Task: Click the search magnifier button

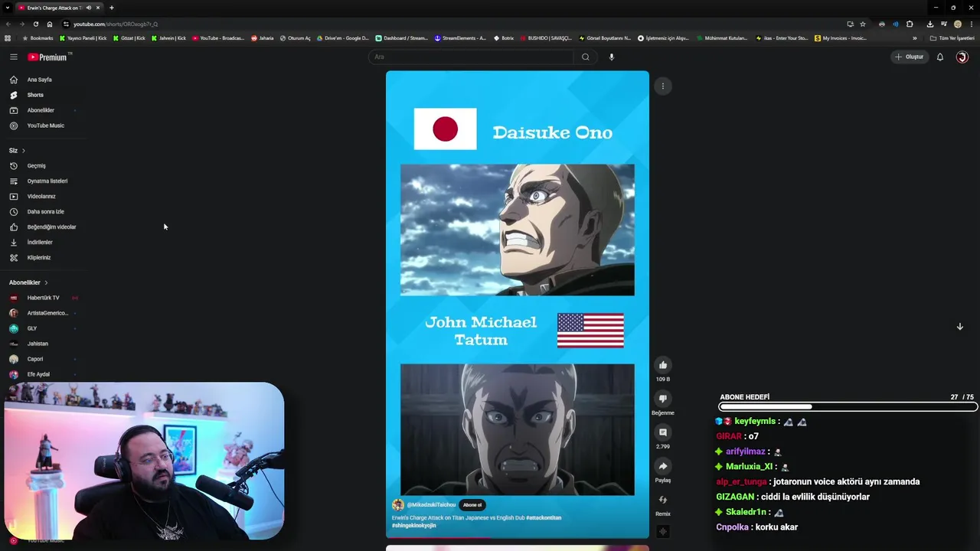Action: tap(586, 57)
